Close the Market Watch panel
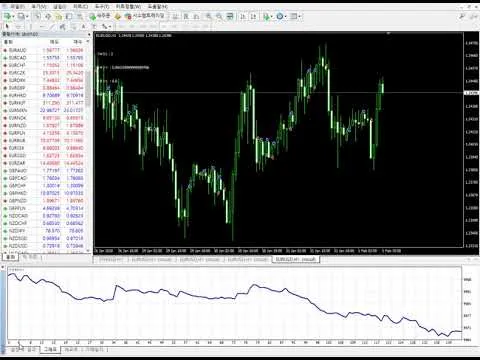This screenshot has height=360, width=480. [x=89, y=34]
